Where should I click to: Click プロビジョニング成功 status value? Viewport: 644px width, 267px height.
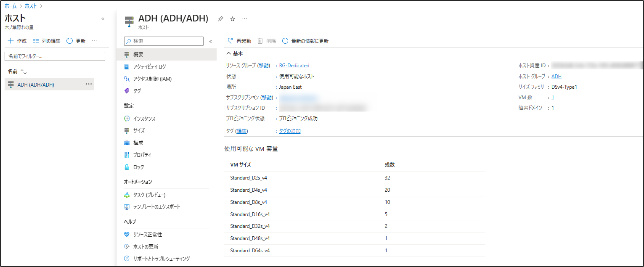coord(298,119)
